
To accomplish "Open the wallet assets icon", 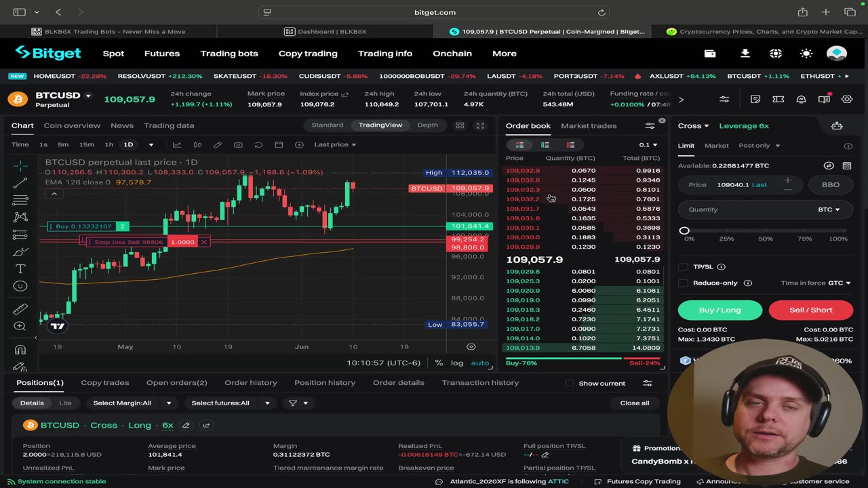I will (710, 54).
